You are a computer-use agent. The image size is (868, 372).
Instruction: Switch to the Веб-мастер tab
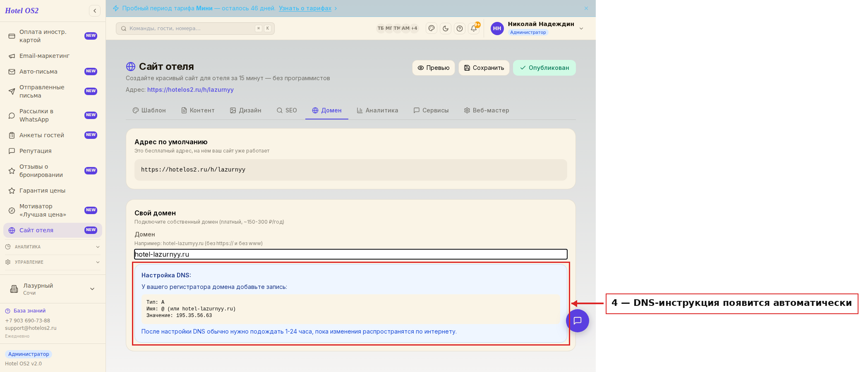click(x=487, y=110)
